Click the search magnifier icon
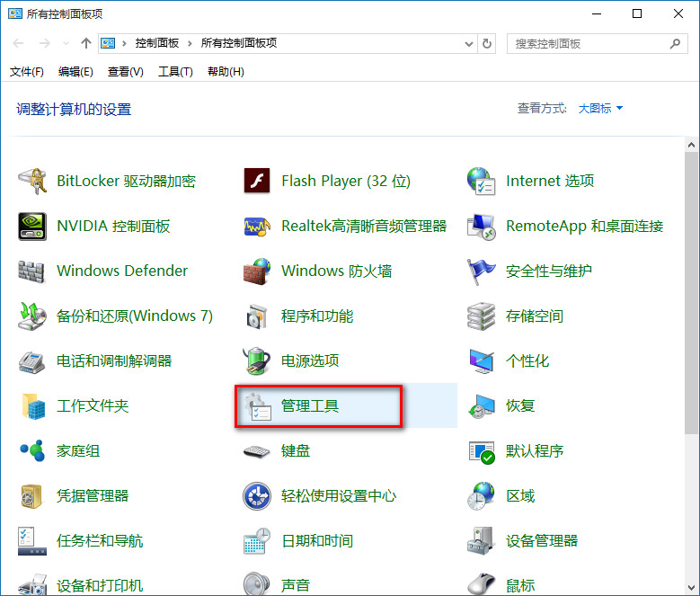 click(676, 44)
